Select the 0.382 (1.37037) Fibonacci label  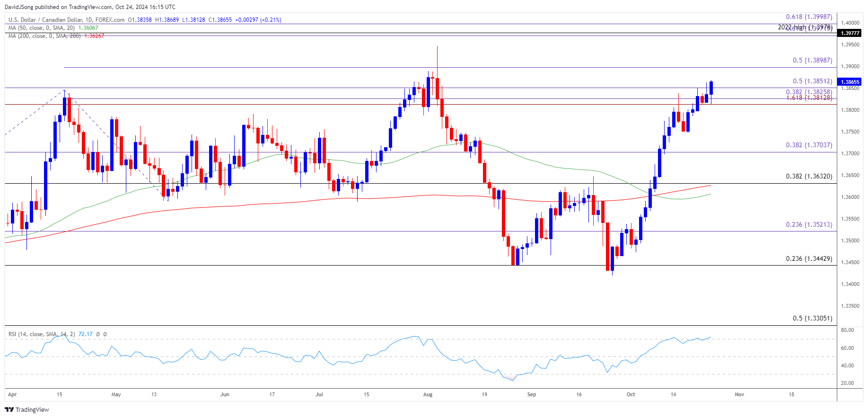(809, 145)
